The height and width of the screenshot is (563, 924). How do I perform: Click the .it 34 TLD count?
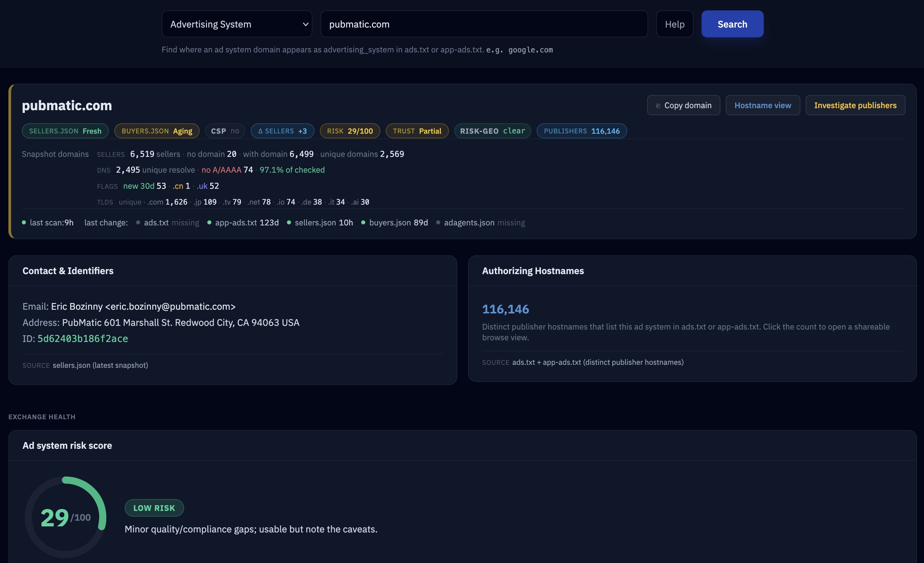[x=336, y=202]
